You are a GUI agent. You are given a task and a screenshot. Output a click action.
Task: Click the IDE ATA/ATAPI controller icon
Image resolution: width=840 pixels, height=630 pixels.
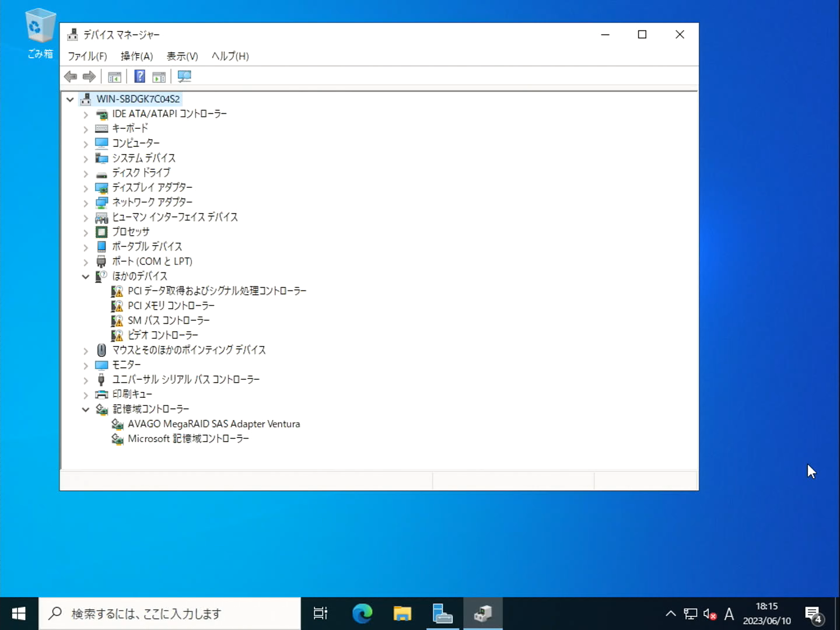[101, 114]
